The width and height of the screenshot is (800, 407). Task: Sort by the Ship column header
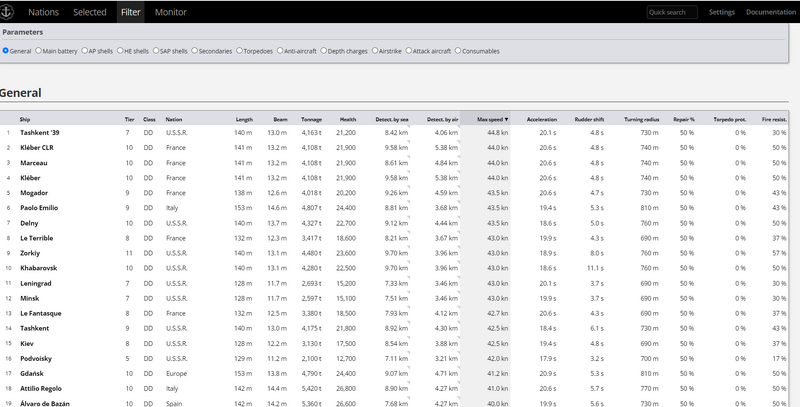tap(25, 119)
